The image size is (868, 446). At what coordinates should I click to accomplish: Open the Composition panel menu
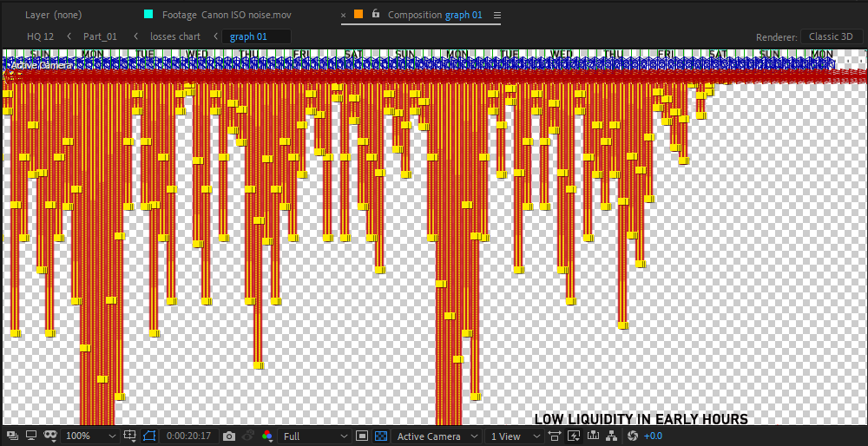point(496,15)
